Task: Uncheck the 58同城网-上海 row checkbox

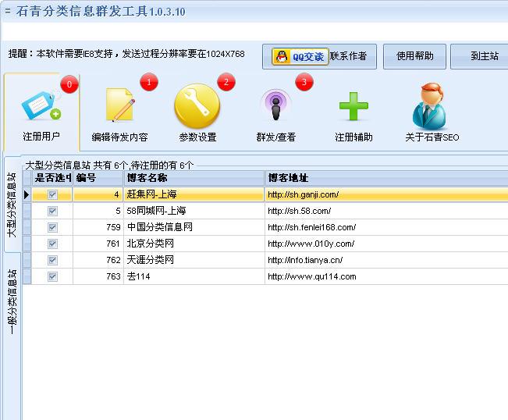Action: click(52, 211)
